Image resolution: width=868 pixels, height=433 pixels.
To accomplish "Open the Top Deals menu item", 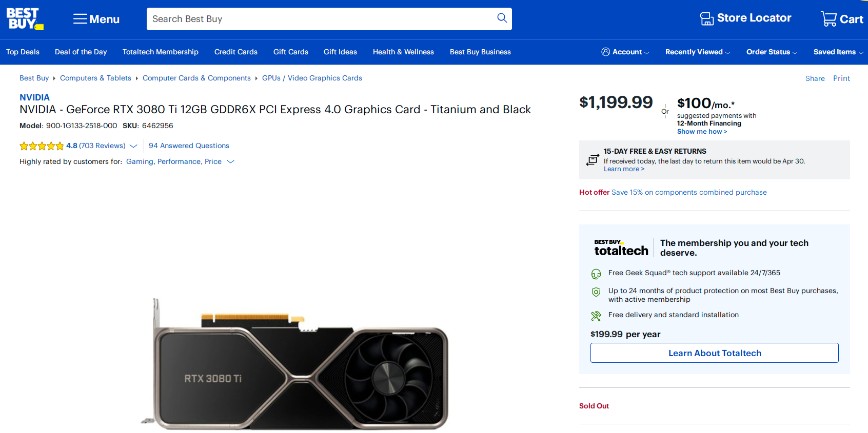I will (23, 52).
